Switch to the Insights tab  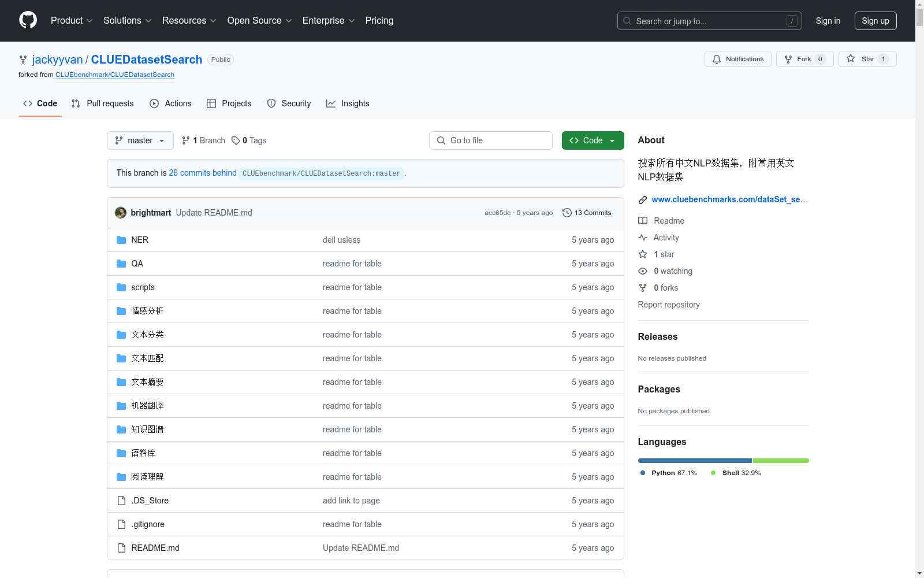click(x=348, y=103)
